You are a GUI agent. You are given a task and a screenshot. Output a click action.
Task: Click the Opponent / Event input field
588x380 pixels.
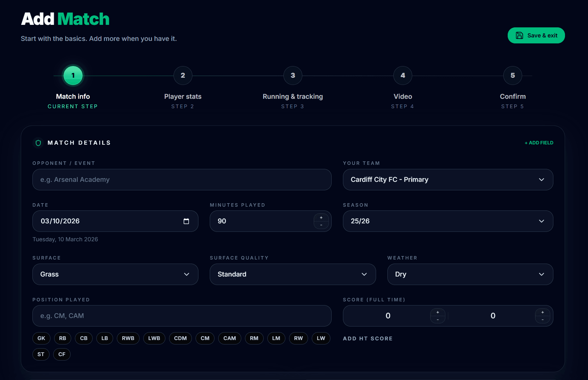tap(182, 180)
